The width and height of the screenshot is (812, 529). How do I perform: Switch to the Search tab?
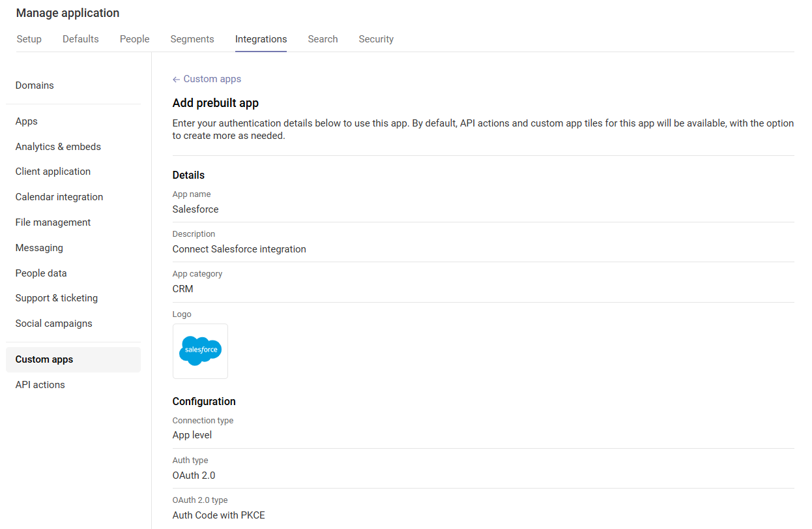[x=323, y=39]
